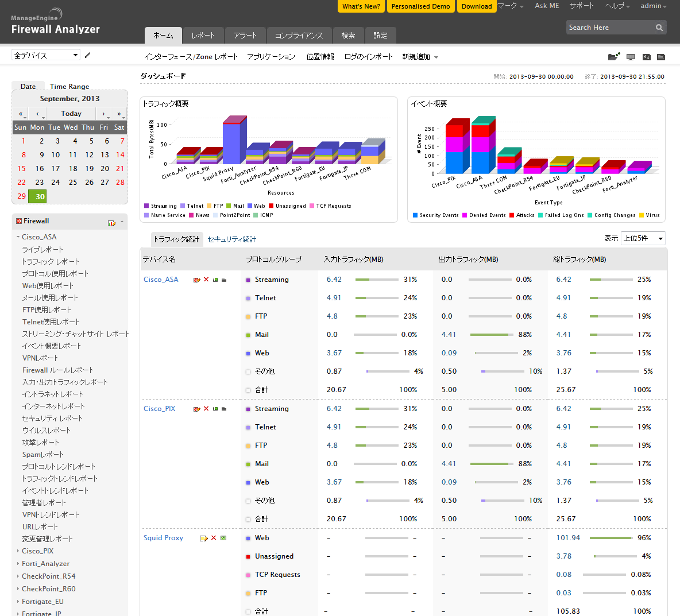
Task: Click the red X delete icon for Cisco_ASA
Action: click(x=206, y=280)
